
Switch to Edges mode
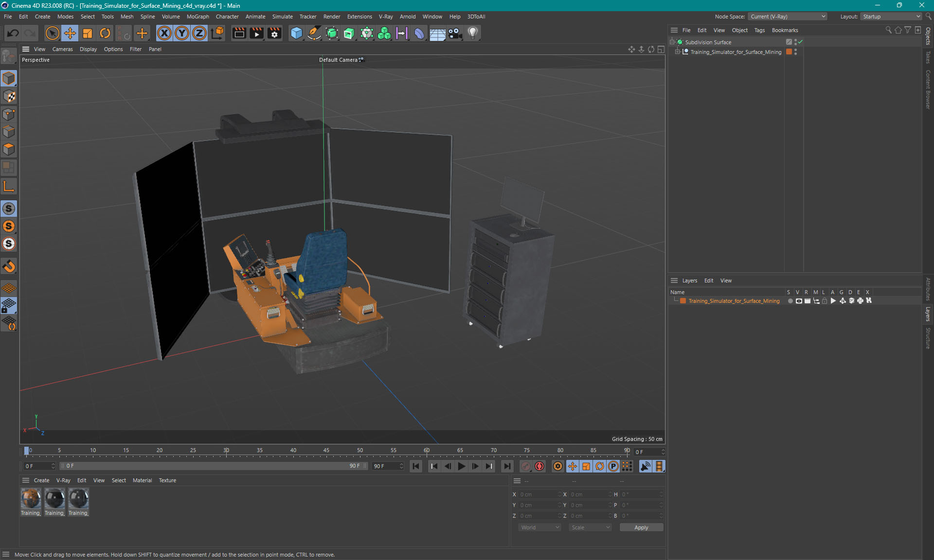click(9, 132)
